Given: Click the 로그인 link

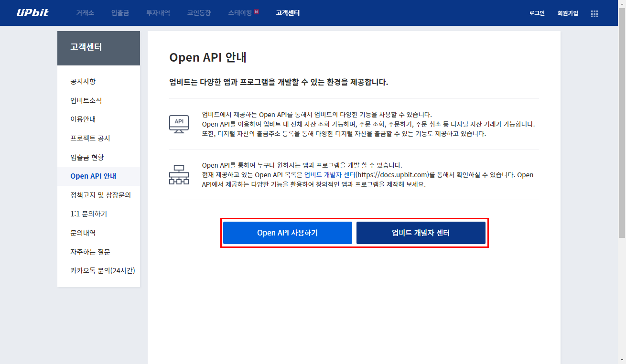Looking at the screenshot, I should [x=537, y=13].
